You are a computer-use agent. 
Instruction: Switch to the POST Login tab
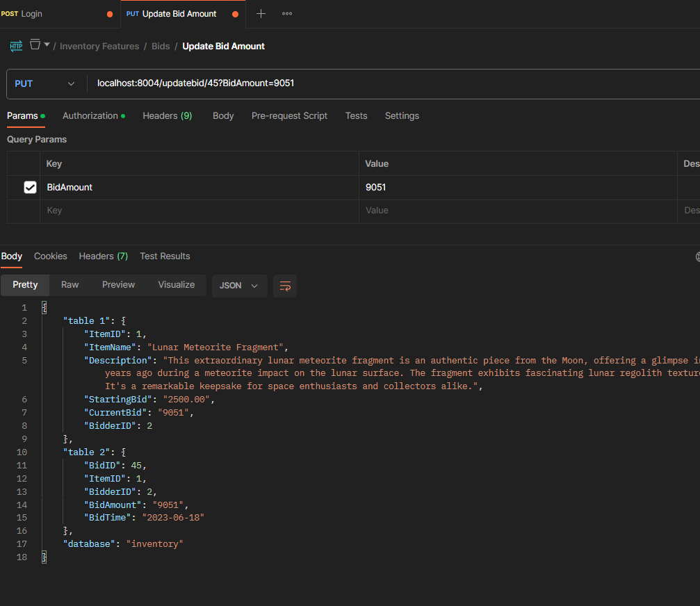tap(31, 14)
